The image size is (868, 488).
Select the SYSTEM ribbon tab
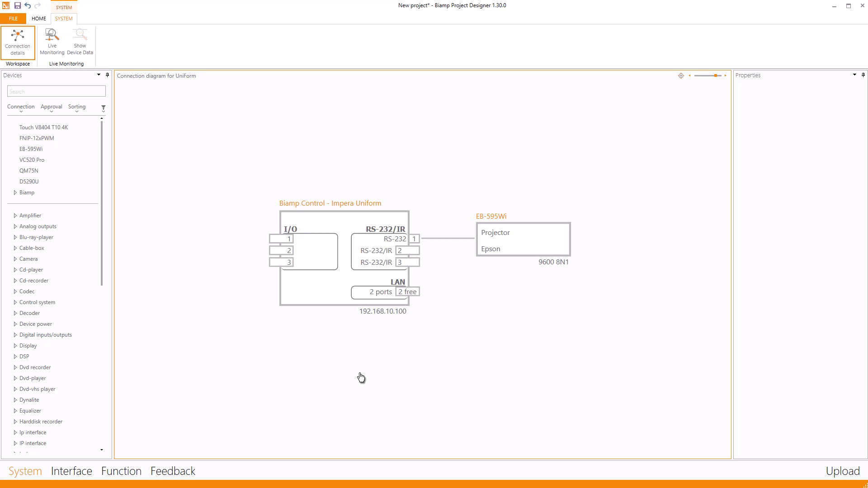(64, 19)
